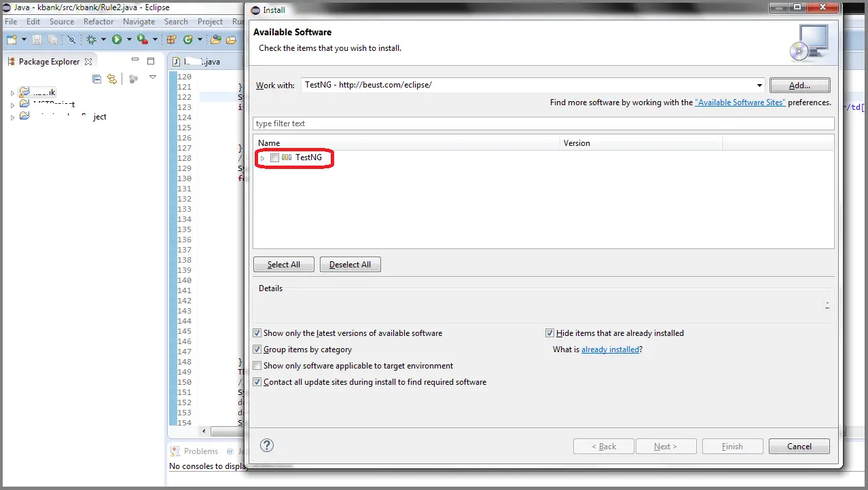Toggle Show only the latest versions checkbox
This screenshot has width=868, height=490.
tap(257, 333)
